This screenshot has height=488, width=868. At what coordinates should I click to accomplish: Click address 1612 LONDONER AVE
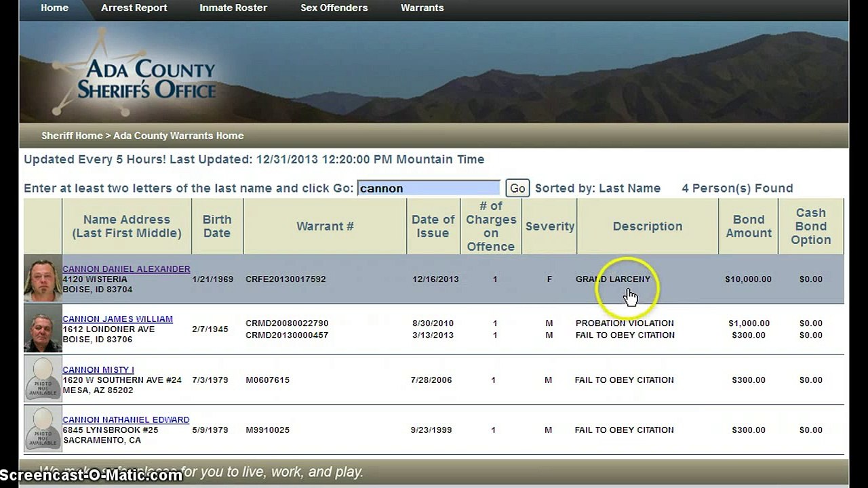click(x=108, y=329)
